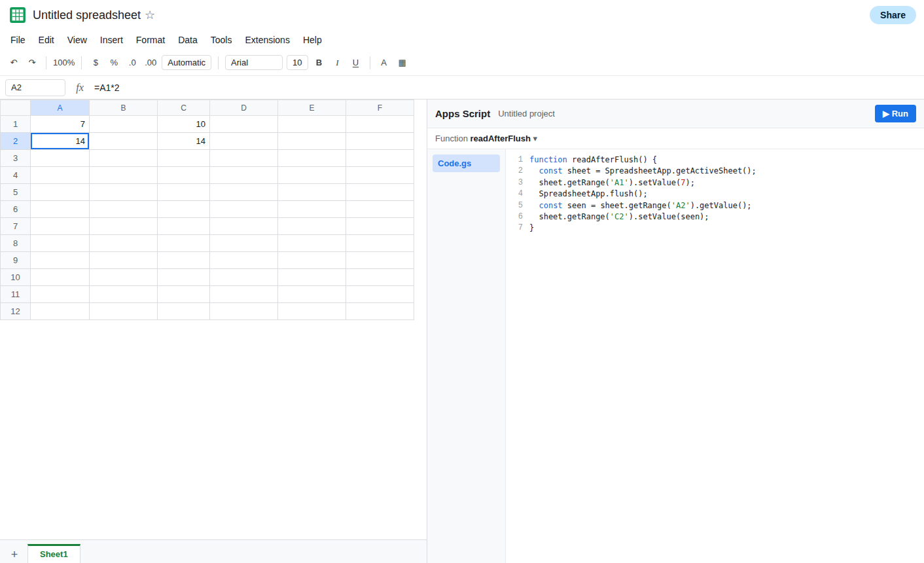Image resolution: width=924 pixels, height=563 pixels.
Task: Increase decimal places (.00) icon
Action: point(151,63)
